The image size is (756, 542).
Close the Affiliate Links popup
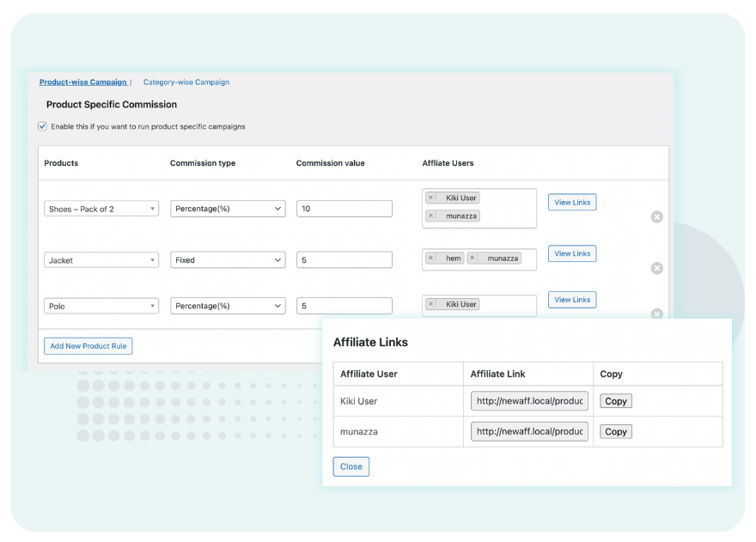pos(351,466)
